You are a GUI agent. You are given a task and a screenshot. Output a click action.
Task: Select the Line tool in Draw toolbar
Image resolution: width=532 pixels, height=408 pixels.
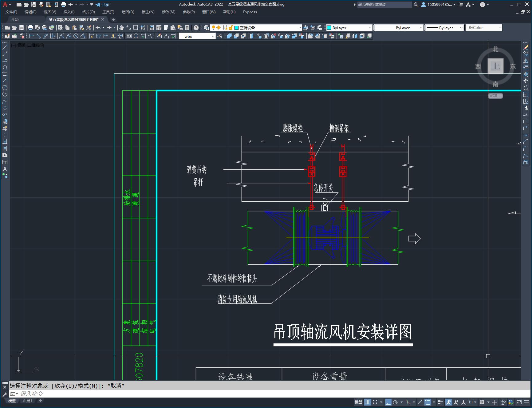pos(5,47)
